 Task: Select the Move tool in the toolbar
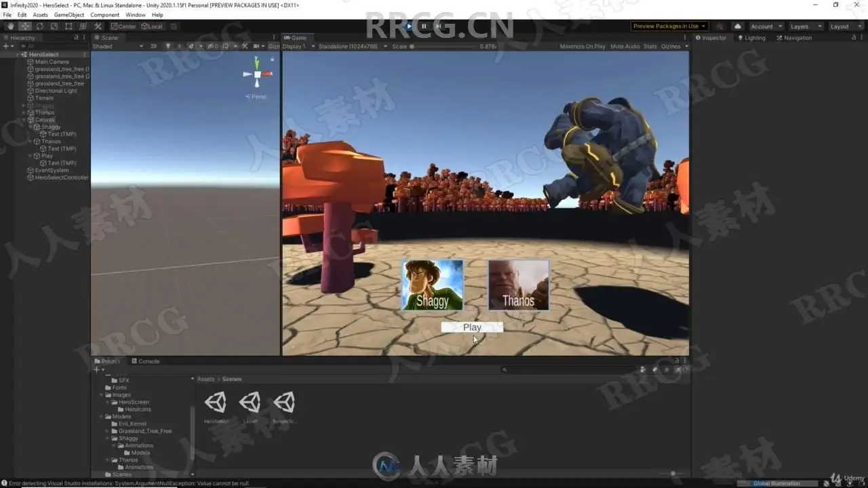coord(25,26)
